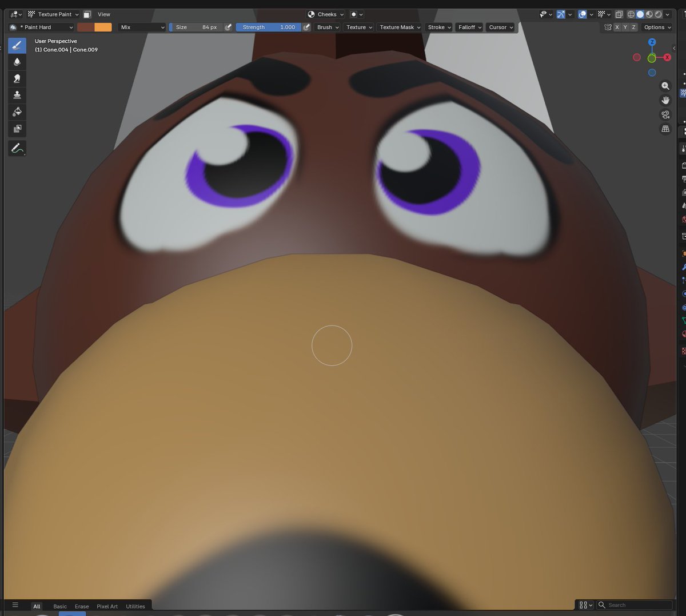This screenshot has width=686, height=616.
Task: Select the Soften tool
Action: (17, 62)
